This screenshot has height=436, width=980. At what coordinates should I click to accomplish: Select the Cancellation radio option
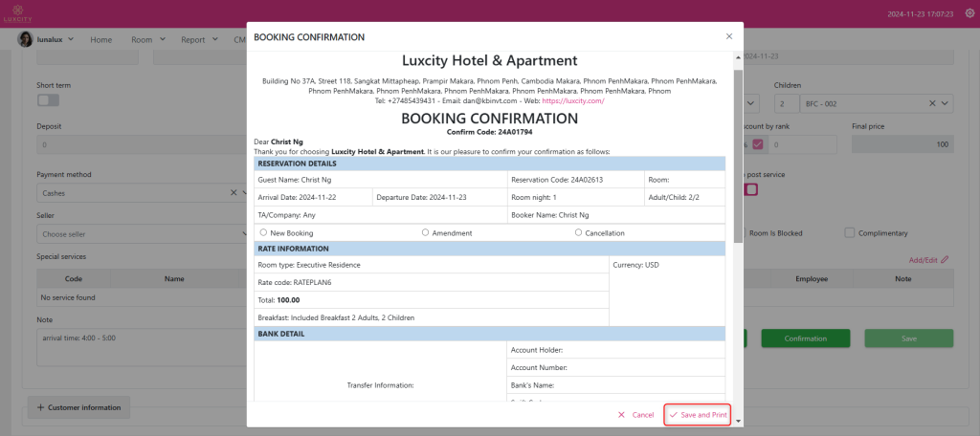(x=578, y=232)
